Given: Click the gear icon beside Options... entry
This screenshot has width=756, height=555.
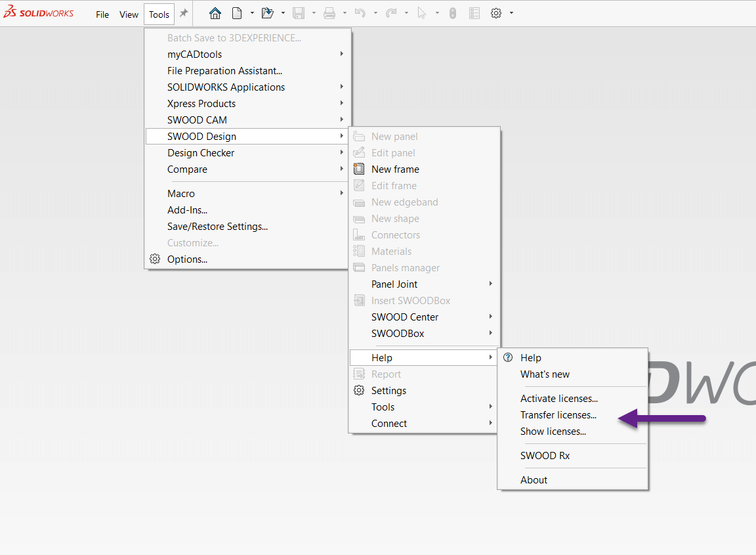Looking at the screenshot, I should coord(155,259).
